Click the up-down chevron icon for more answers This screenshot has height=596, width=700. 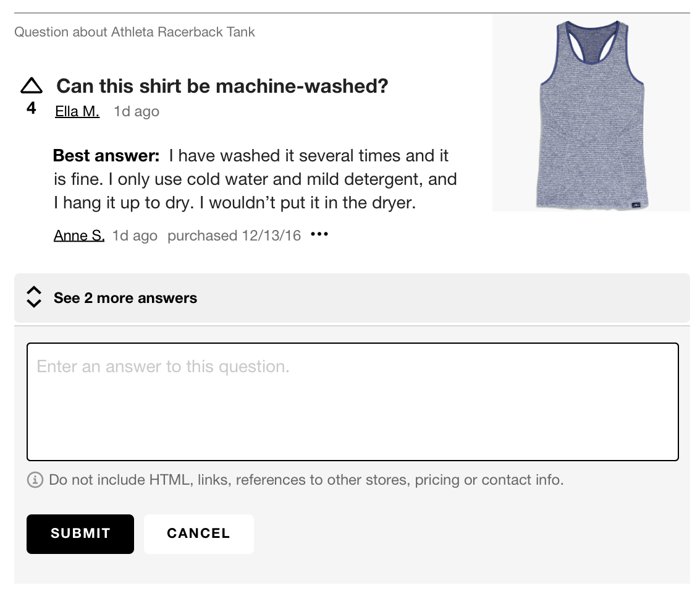coord(35,297)
